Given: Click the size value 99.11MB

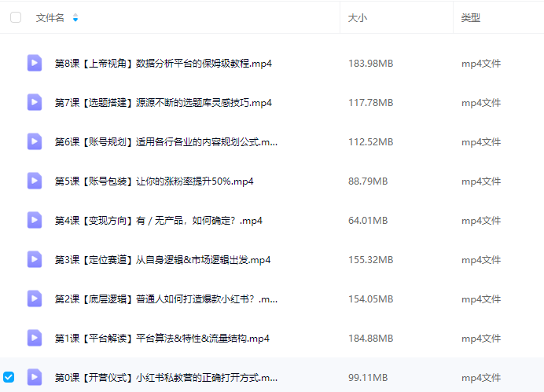Looking at the screenshot, I should tap(368, 377).
